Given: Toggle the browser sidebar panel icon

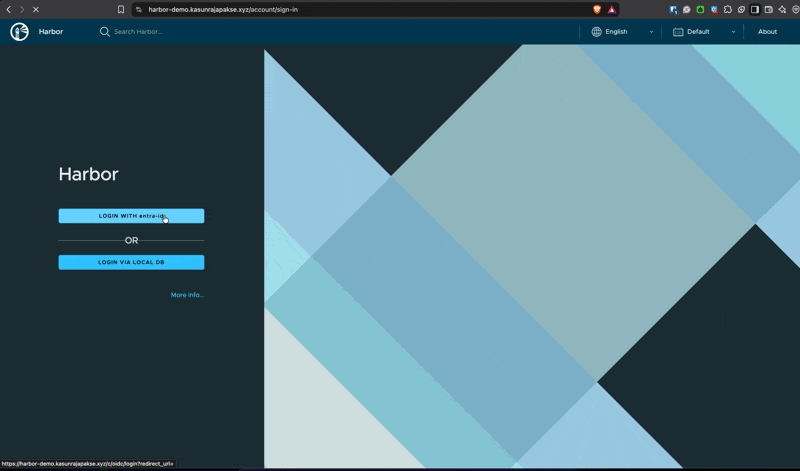Looking at the screenshot, I should [x=755, y=9].
